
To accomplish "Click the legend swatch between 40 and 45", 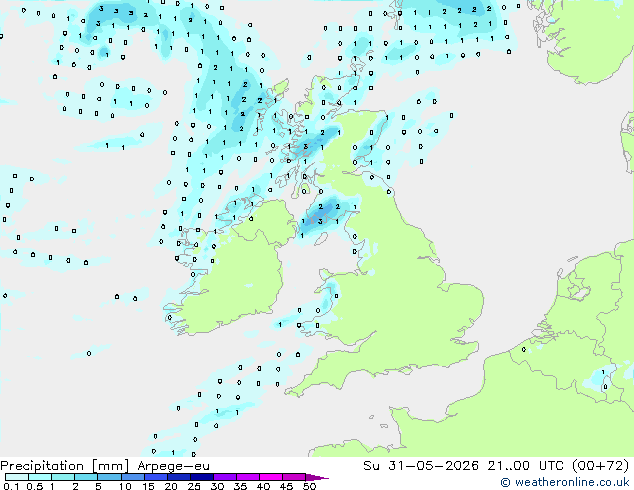I will 271,477.
